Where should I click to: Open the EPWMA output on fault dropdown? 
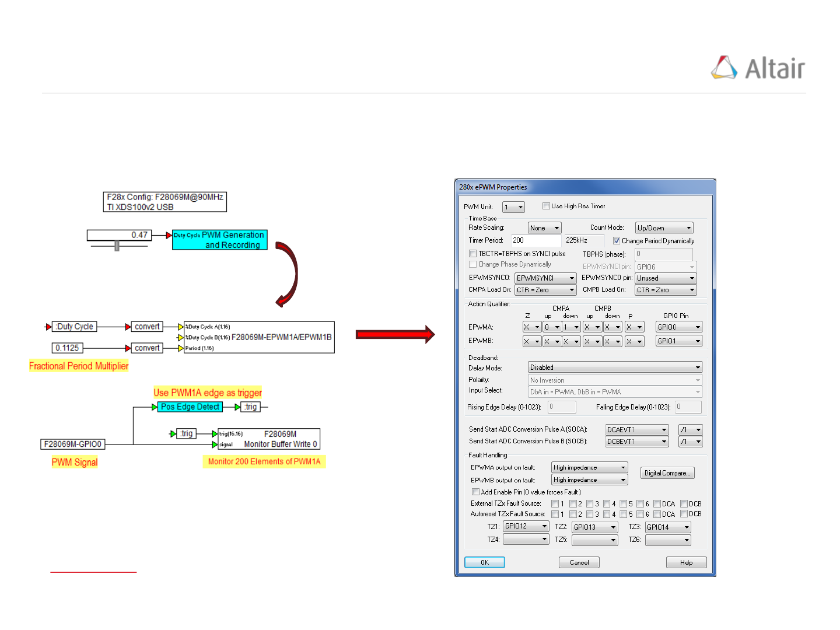click(590, 468)
